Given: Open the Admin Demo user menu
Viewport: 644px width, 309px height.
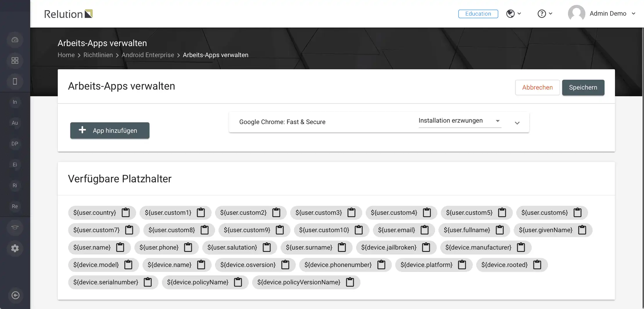Looking at the screenshot, I should click(602, 14).
